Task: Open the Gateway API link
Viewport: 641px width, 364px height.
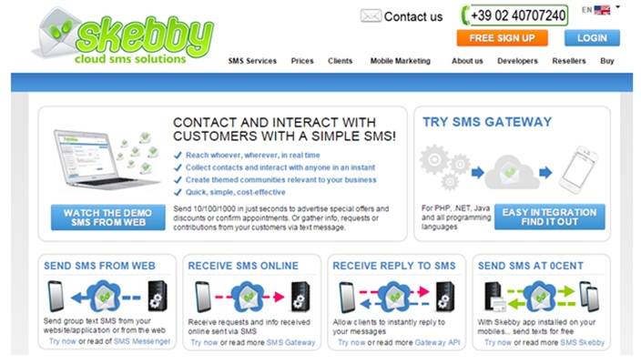Action: pyautogui.click(x=437, y=342)
